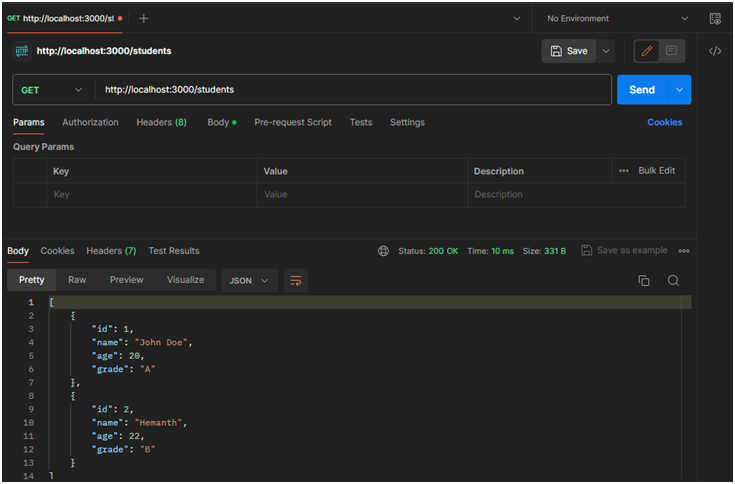The image size is (735, 484).
Task: Click the query param Value field
Action: [x=362, y=195]
